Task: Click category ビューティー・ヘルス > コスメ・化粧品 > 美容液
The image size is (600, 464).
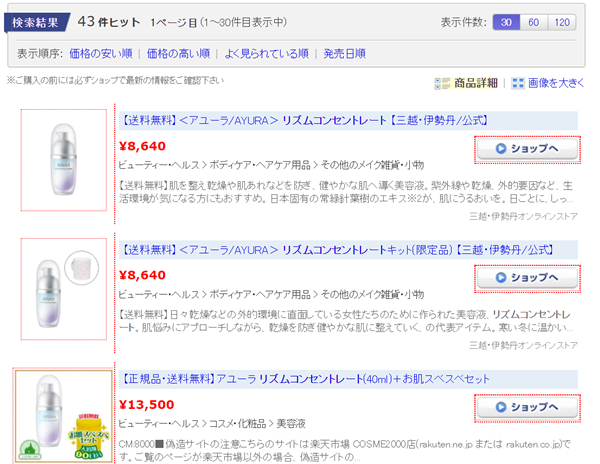Action: [212, 423]
